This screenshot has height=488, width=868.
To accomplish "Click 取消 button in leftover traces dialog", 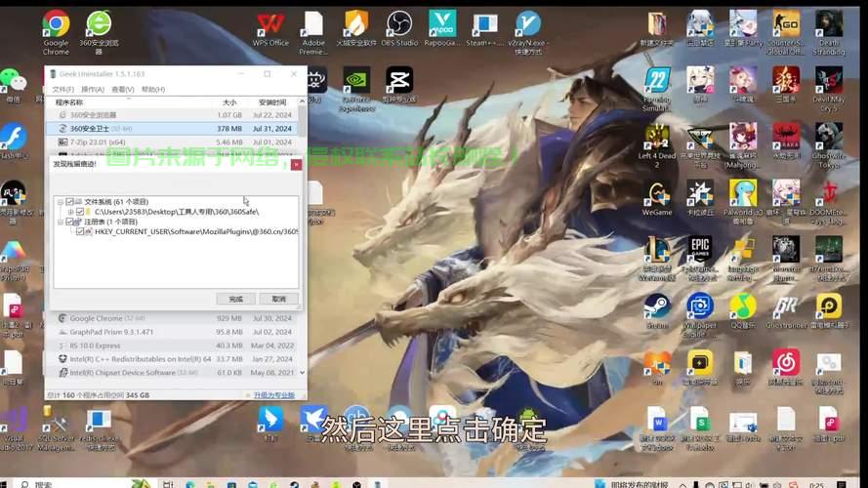I will (278, 299).
